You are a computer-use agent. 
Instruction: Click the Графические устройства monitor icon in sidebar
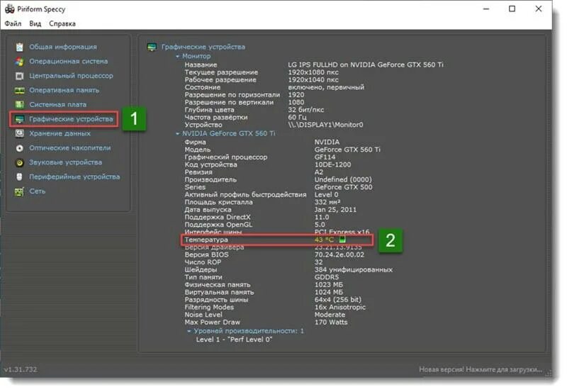(x=20, y=119)
